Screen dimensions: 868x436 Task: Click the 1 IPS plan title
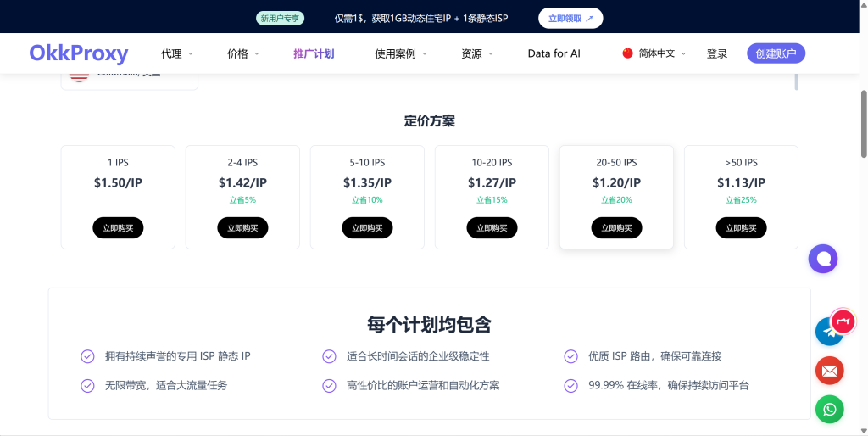[x=118, y=162]
